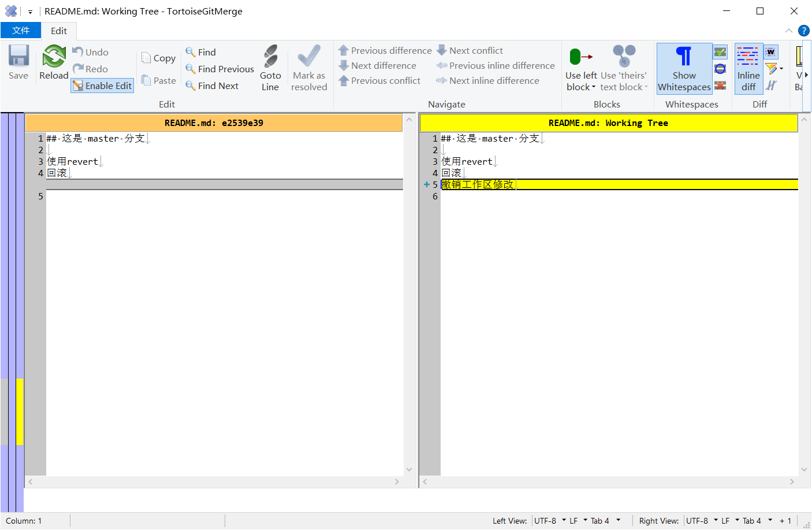Click the Save disk icon
This screenshot has width=812, height=530.
coord(18,62)
